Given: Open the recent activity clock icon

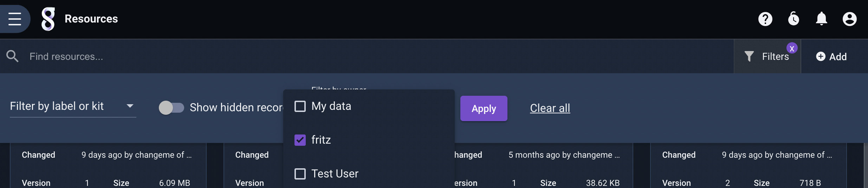Looking at the screenshot, I should pyautogui.click(x=793, y=19).
